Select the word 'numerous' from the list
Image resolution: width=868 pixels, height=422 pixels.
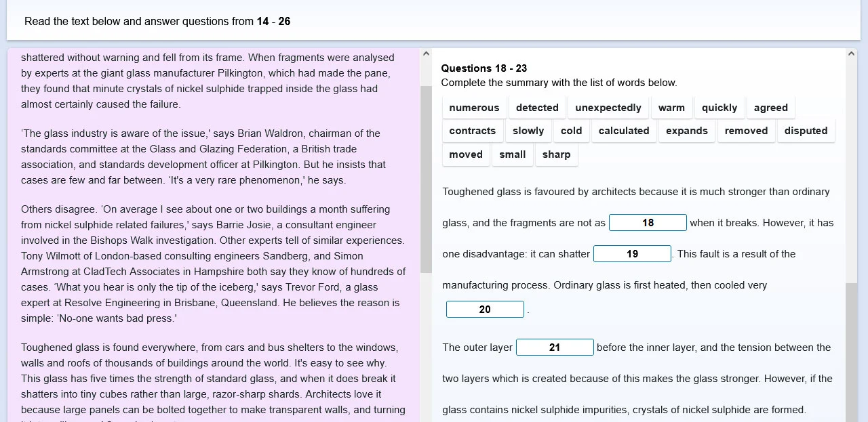click(x=474, y=108)
